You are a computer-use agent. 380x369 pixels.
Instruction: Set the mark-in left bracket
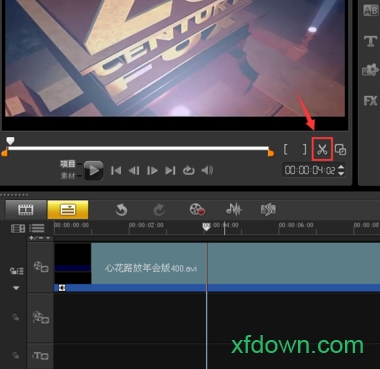(x=286, y=149)
